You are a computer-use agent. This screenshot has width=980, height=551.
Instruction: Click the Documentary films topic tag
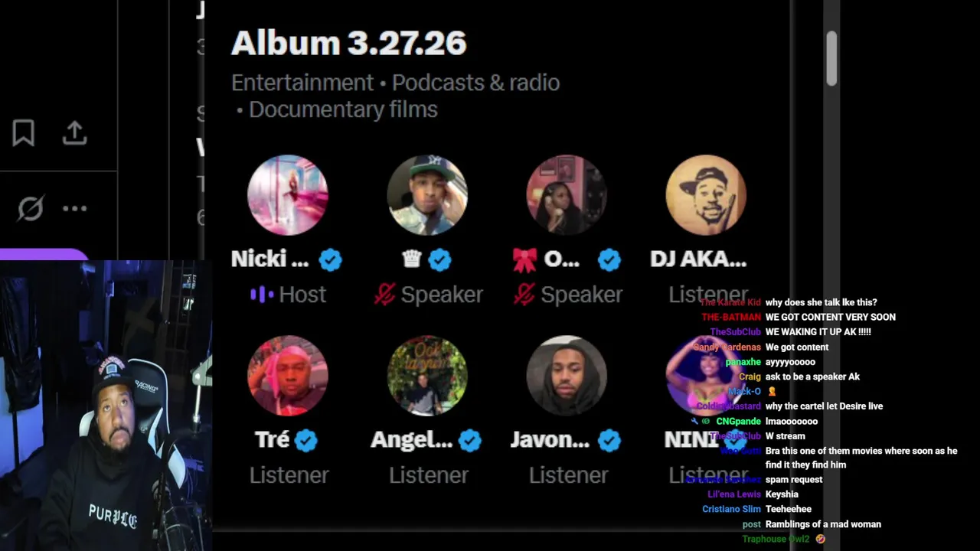tap(343, 109)
